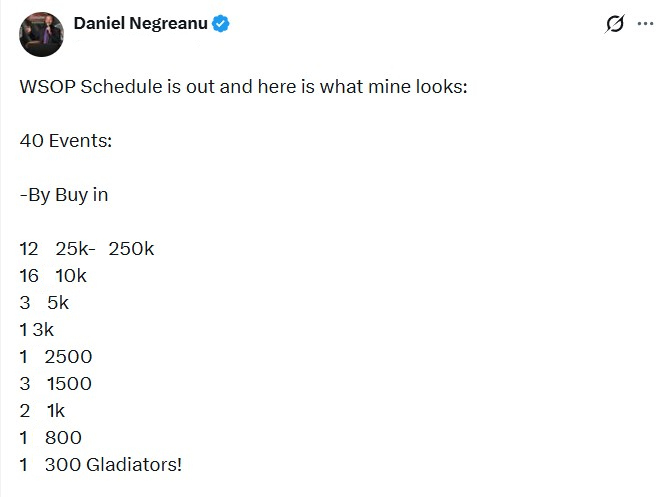Open Daniel Negreanu's profile picture
672x497 pixels.
[40, 32]
